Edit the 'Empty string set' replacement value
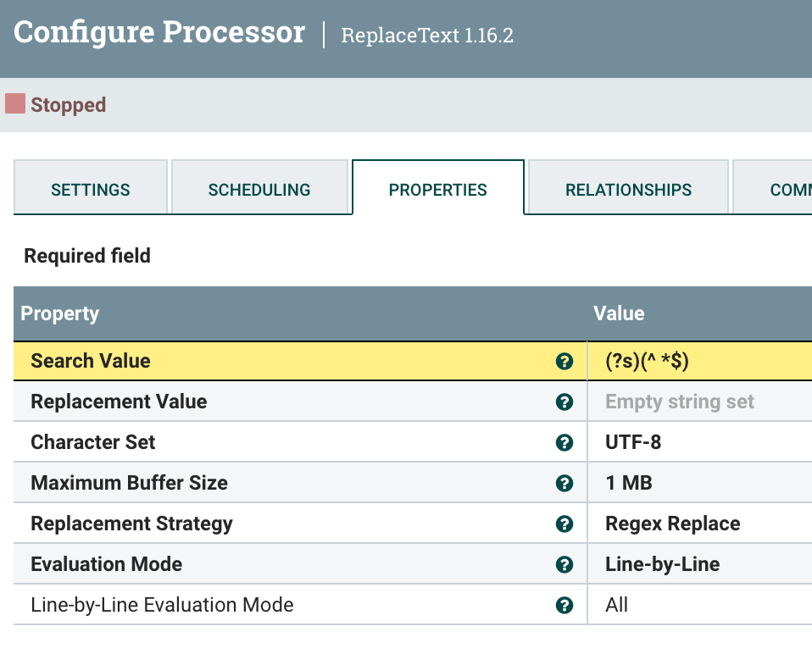This screenshot has width=812, height=654. coord(699,402)
